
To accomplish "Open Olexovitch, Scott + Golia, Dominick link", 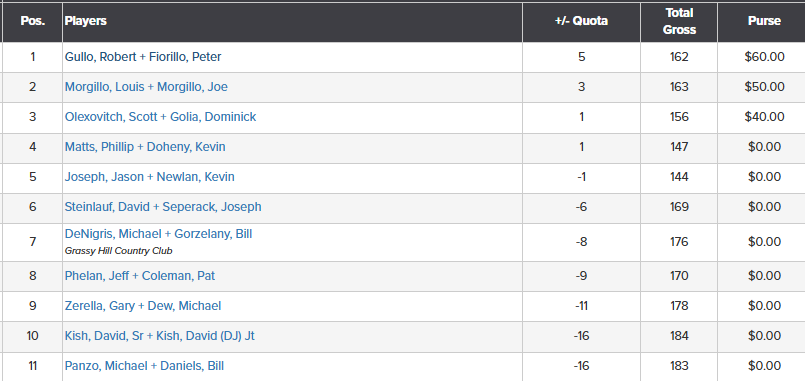I will [160, 117].
